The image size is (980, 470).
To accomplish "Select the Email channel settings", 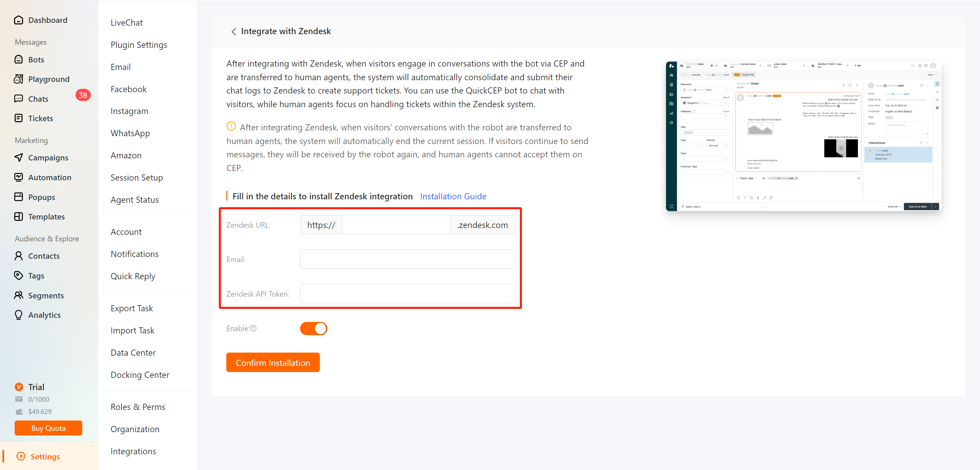I will coord(120,67).
